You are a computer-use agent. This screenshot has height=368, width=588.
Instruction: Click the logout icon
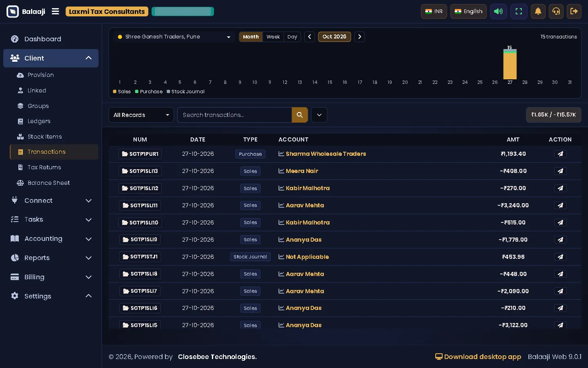click(574, 11)
